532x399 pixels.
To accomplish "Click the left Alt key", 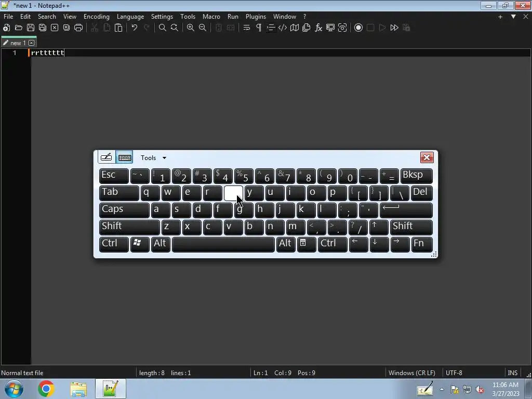I will click(x=161, y=244).
